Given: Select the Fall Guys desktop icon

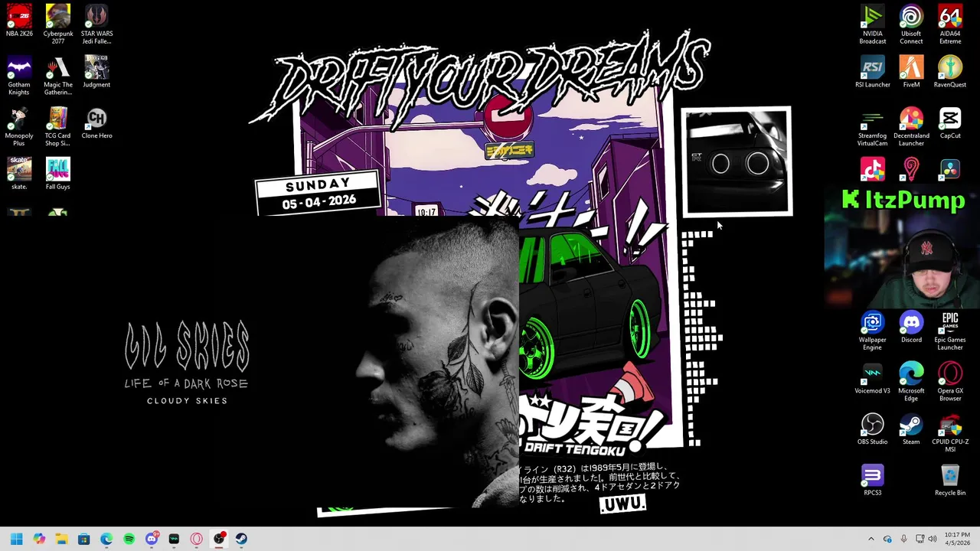Looking at the screenshot, I should click(x=58, y=174).
